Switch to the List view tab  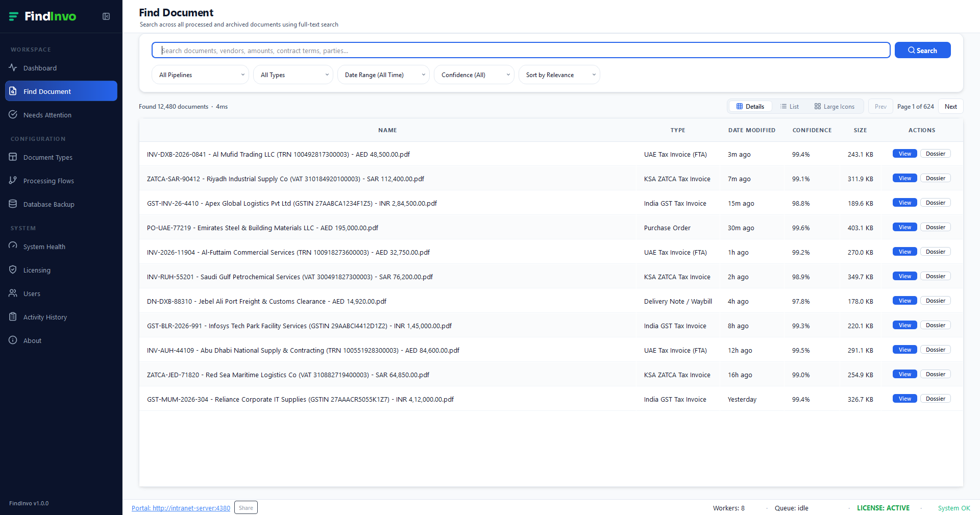(x=790, y=106)
